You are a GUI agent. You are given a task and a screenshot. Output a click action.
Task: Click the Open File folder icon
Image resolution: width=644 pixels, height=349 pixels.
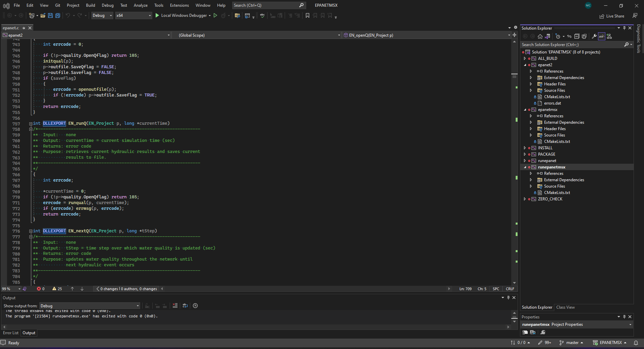click(x=43, y=15)
